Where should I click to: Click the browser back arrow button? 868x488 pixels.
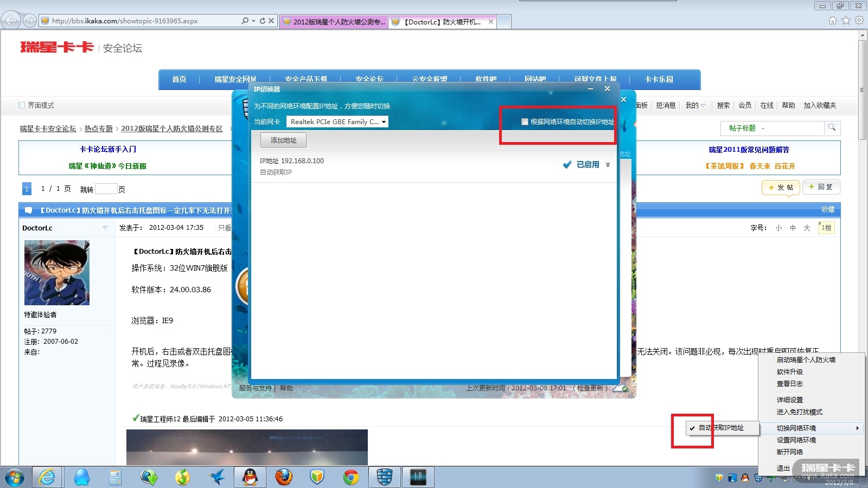coord(11,21)
